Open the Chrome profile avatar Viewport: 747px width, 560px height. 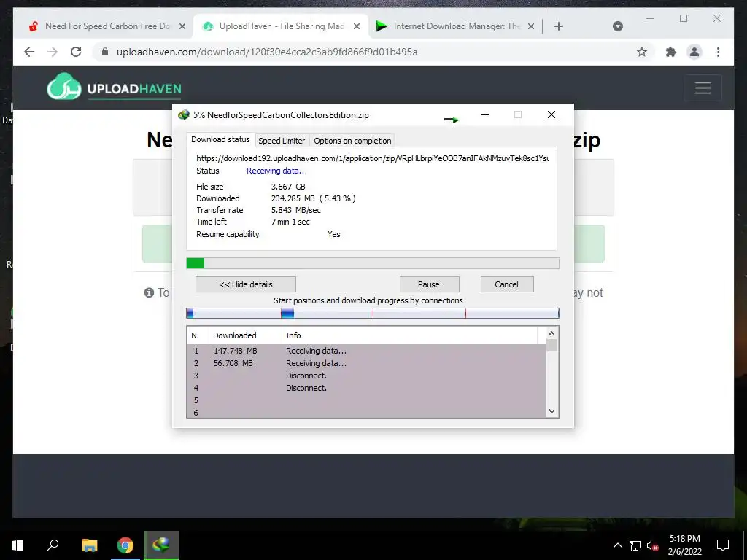[x=694, y=52]
